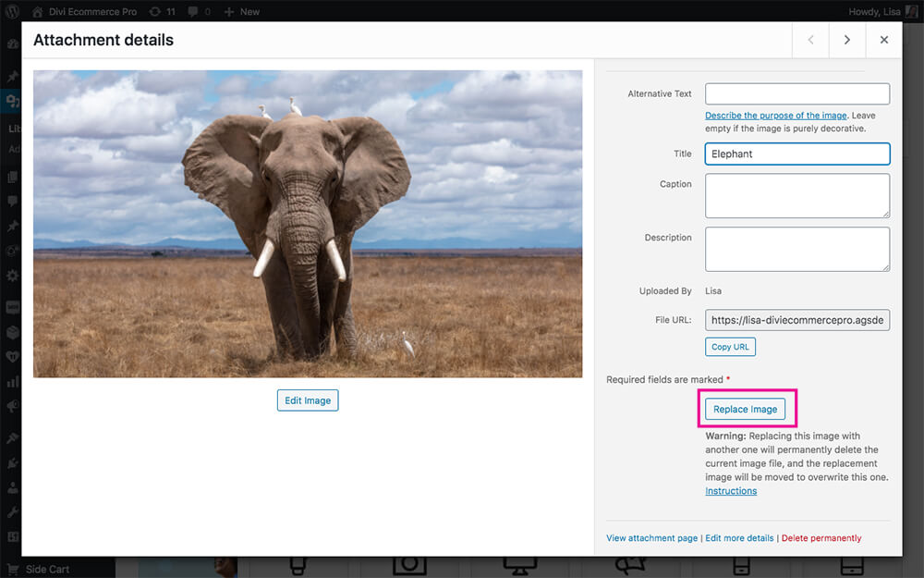Click into the Title field containing Elephant
The width and height of the screenshot is (924, 578).
coord(797,154)
